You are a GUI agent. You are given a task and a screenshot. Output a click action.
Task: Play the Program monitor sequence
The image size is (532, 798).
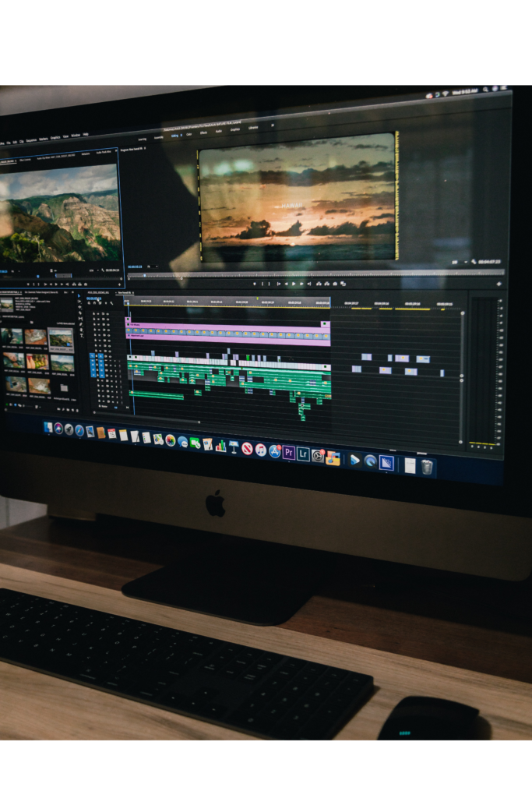pos(294,284)
